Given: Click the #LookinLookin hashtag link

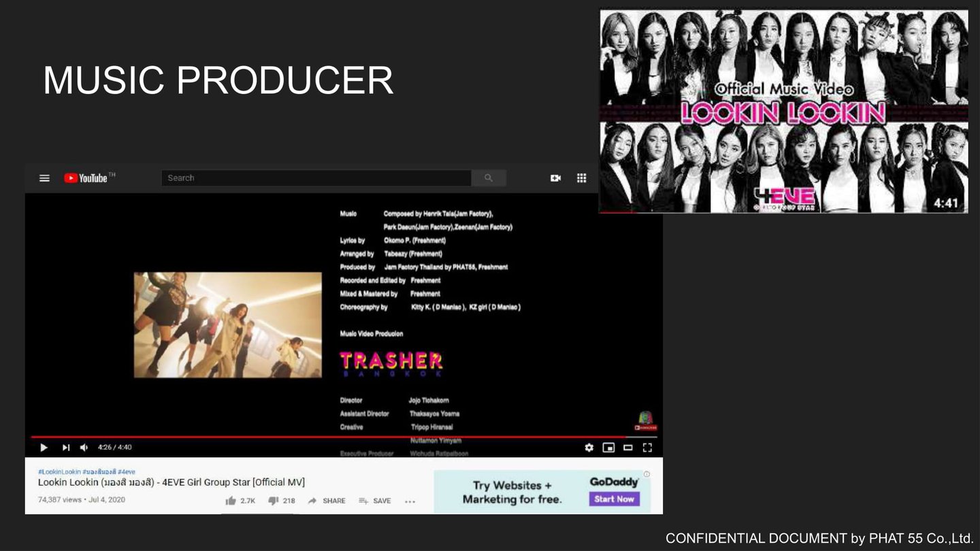Looking at the screenshot, I should tap(59, 471).
